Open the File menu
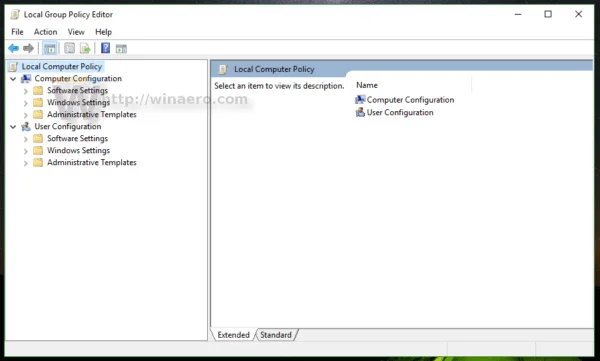 (17, 32)
